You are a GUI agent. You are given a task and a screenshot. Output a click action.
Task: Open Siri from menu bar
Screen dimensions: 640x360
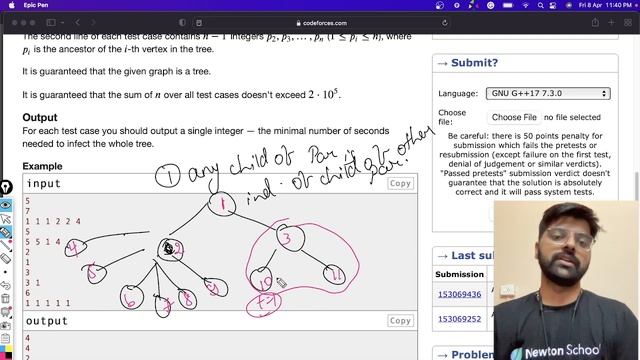point(569,5)
